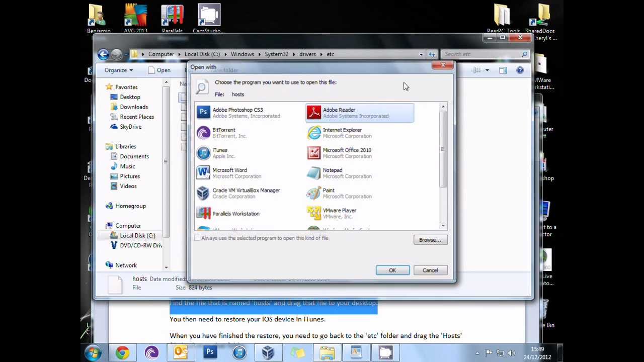
Task: Pick Microsoft Word to open hosts
Action: [x=247, y=173]
